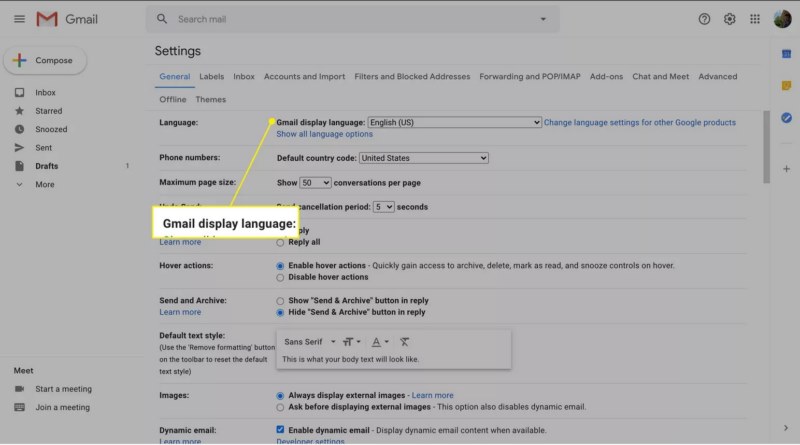This screenshot has width=800, height=445.
Task: Select Always display external images
Action: tap(280, 396)
